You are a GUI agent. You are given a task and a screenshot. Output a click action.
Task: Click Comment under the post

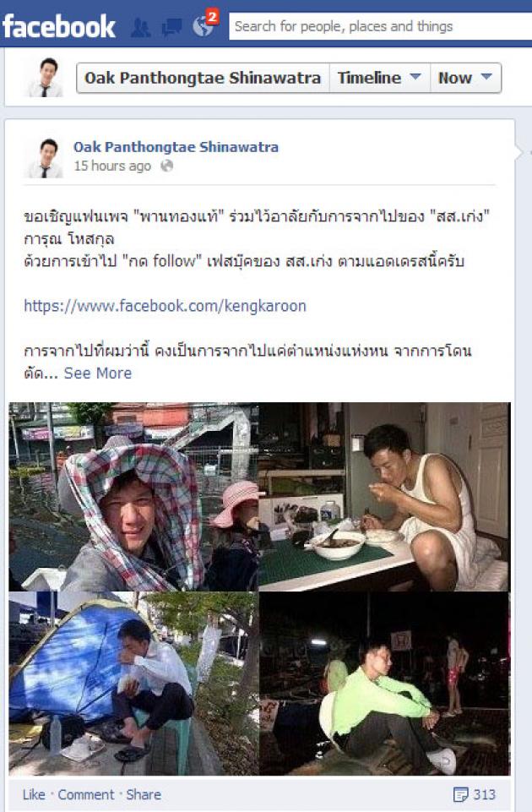pos(86,794)
